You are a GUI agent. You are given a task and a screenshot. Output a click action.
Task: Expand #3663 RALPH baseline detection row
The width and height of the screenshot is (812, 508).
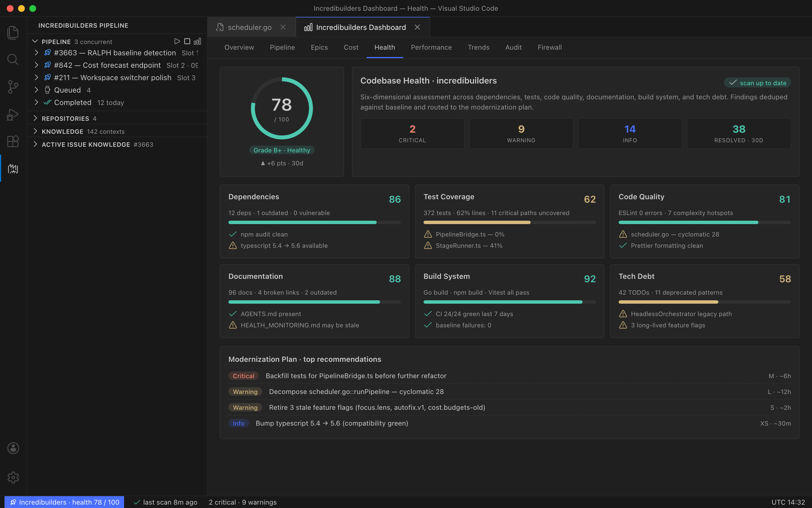coord(36,53)
